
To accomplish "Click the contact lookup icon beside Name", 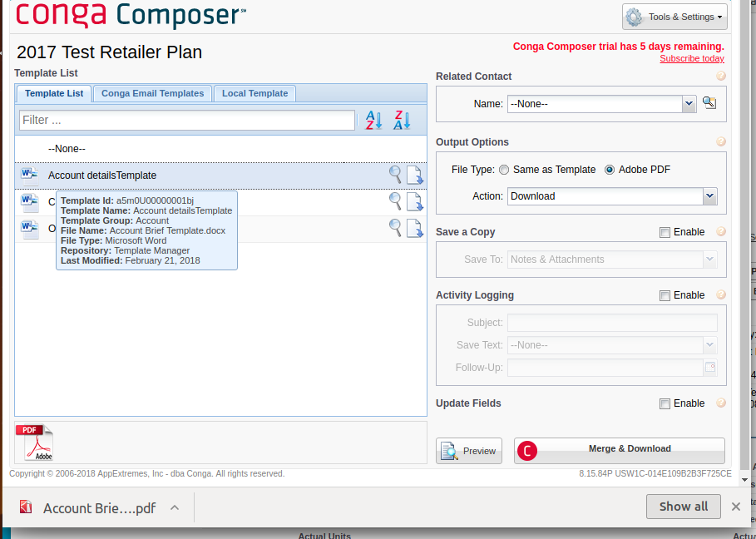I will [x=709, y=103].
